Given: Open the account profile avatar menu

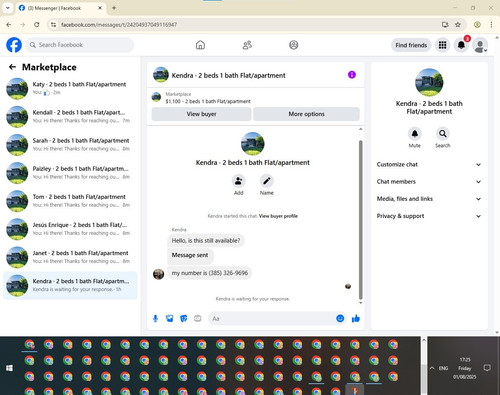Looking at the screenshot, I should [x=480, y=45].
